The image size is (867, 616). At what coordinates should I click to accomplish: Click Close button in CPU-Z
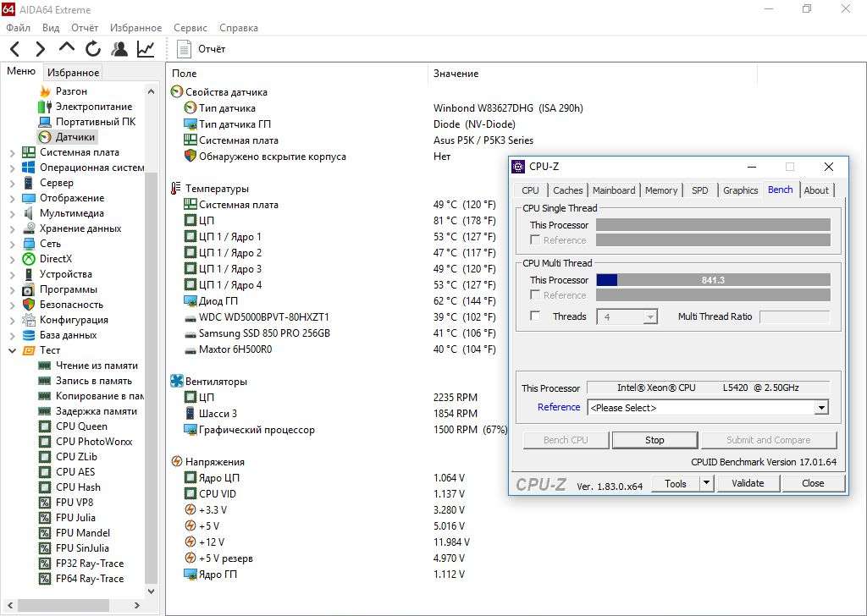[x=813, y=483]
